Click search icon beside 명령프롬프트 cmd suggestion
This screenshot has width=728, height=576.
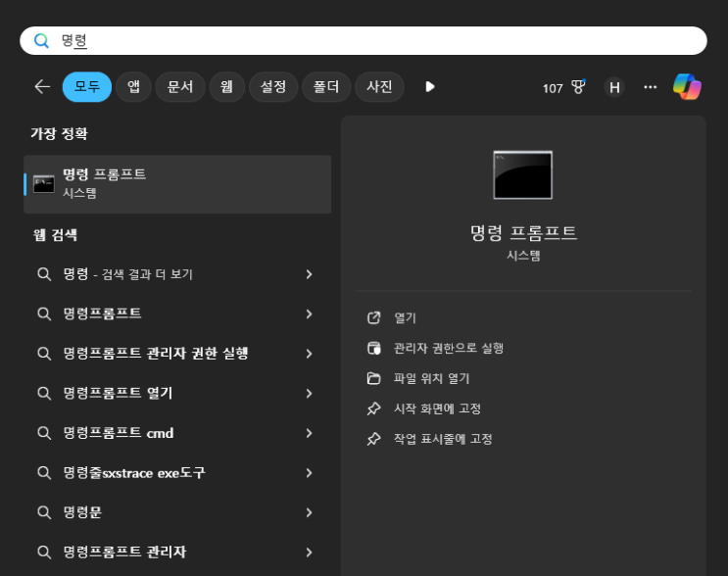44,434
